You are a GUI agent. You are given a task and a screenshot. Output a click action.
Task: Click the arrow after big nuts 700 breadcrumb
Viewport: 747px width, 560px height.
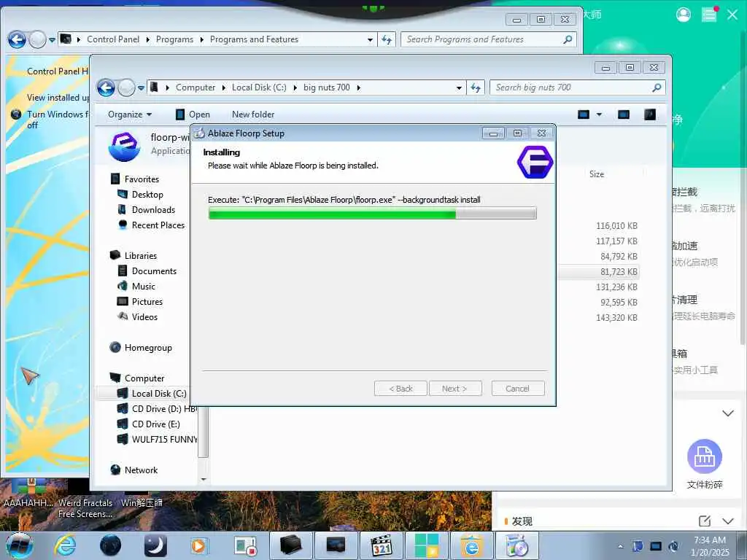point(358,87)
